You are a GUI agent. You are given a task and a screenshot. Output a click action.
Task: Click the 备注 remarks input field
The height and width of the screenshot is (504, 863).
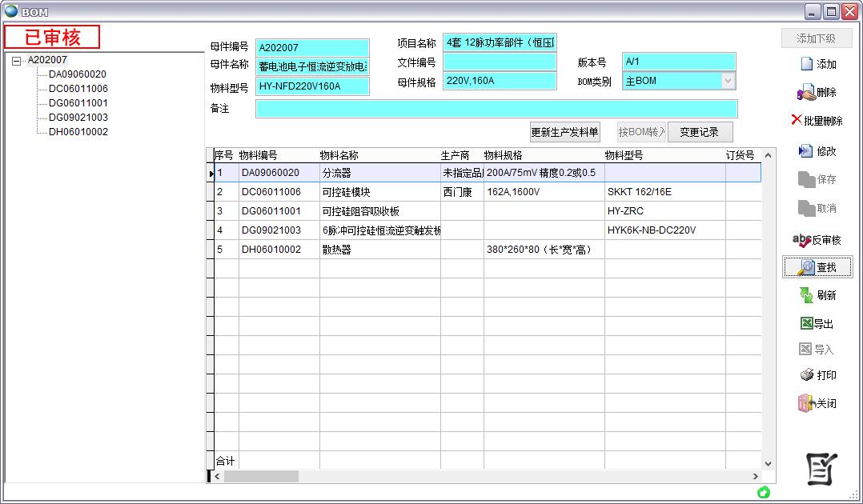[496, 109]
